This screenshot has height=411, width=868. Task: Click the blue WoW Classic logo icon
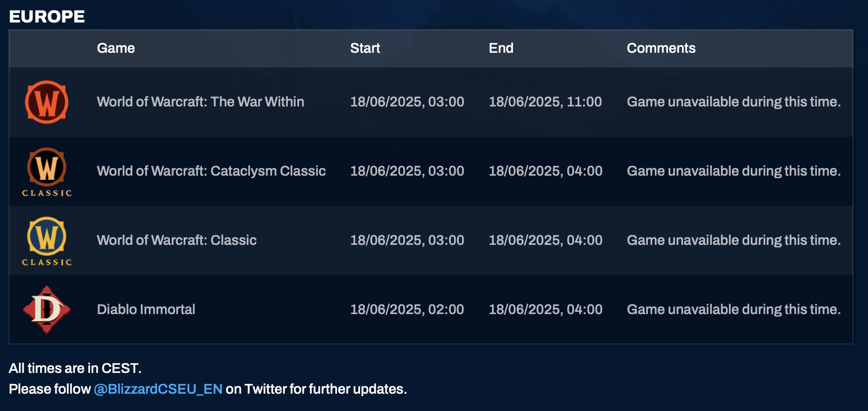tap(47, 241)
